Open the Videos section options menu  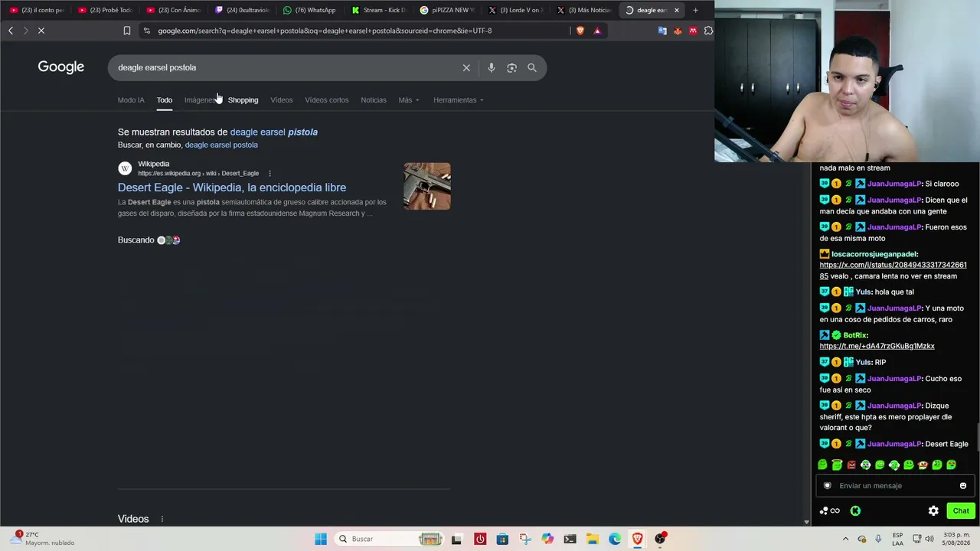point(162,519)
